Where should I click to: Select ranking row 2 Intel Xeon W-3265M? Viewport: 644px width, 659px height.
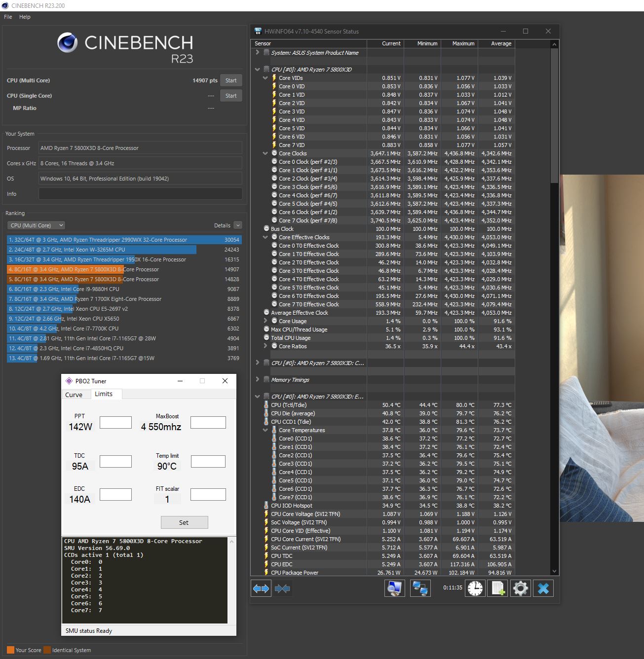(x=124, y=250)
